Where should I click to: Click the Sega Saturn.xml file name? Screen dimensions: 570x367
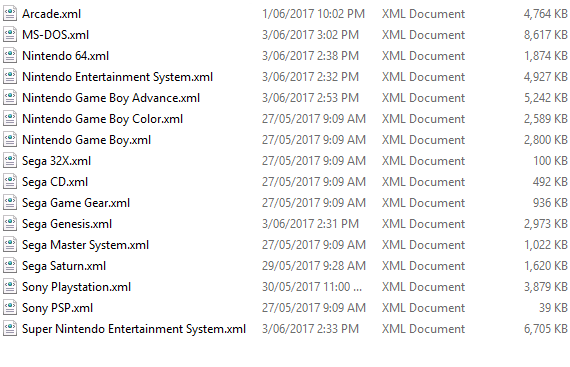pos(64,266)
